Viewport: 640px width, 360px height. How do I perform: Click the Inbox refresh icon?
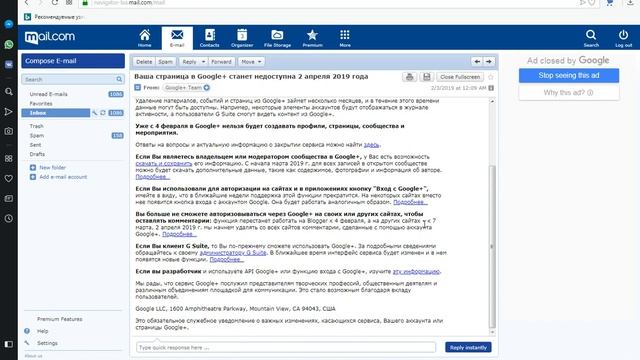[103, 113]
